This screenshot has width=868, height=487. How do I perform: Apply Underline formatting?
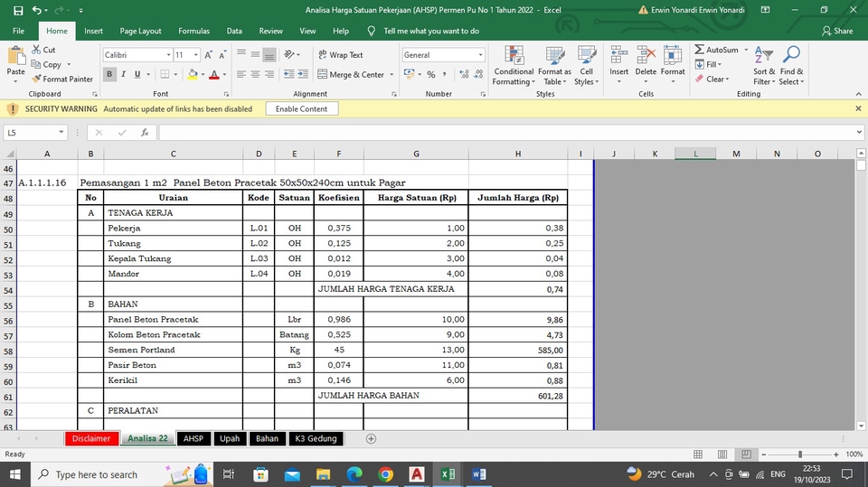coord(137,74)
